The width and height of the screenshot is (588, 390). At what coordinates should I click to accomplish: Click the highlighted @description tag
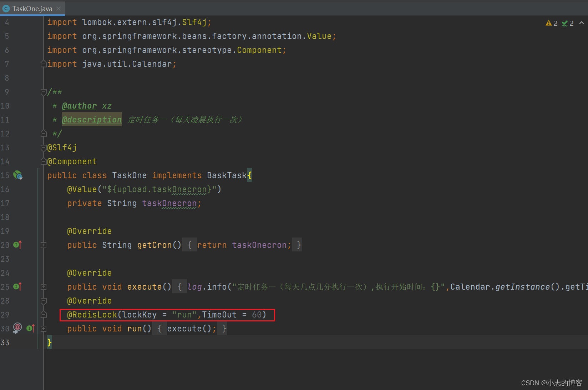(x=92, y=120)
